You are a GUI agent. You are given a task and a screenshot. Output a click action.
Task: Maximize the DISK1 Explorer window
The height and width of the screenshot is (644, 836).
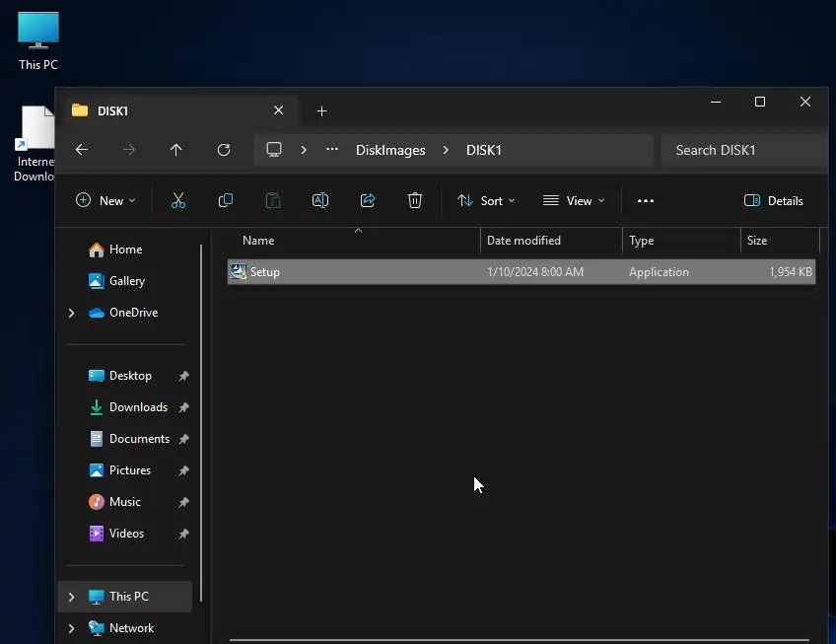pos(760,102)
